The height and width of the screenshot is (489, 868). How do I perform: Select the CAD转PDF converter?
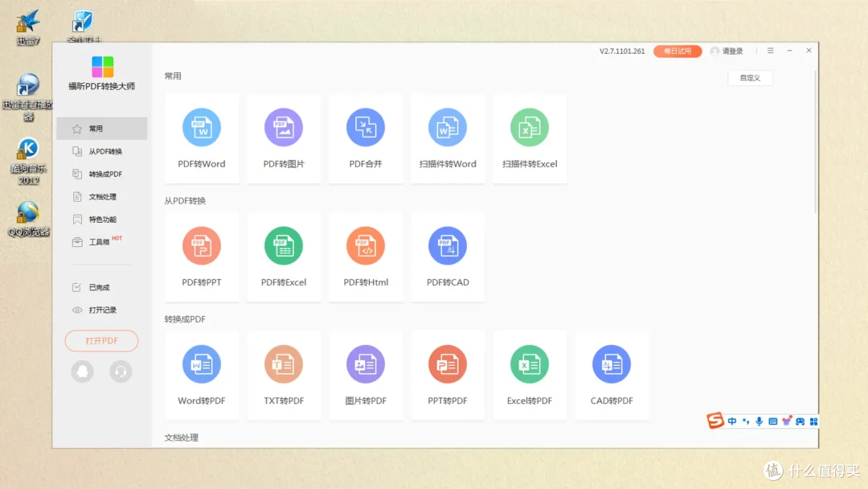click(611, 376)
